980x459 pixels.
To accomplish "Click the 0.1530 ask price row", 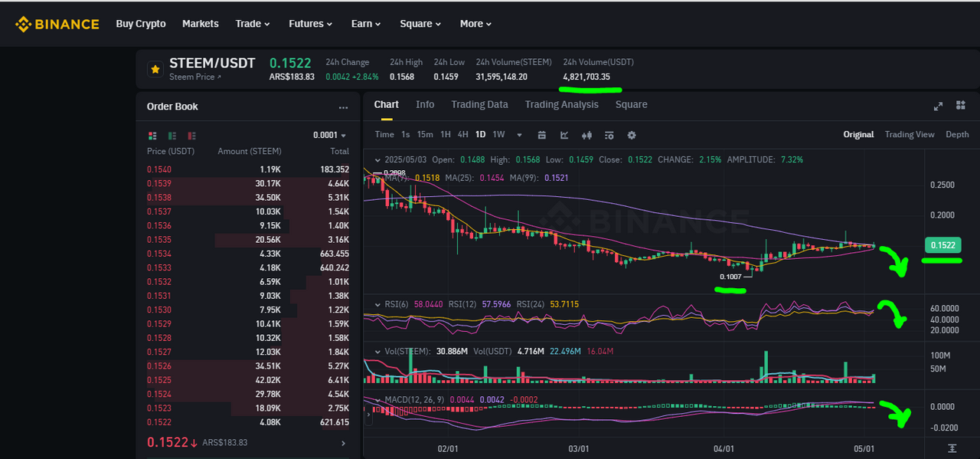I will pos(248,310).
